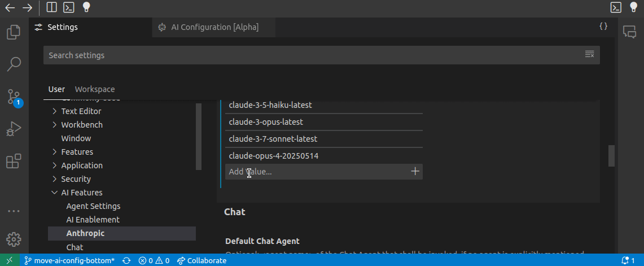Screen dimensions: 644x266
Task: Toggle the sidebar layout icon in the top bar
Action: [x=52, y=7]
